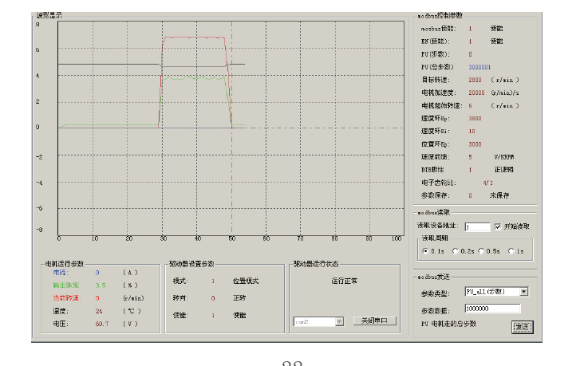Viewport: 588px width, 366px height.
Task: Click the 关闭串口 button
Action: pos(374,321)
